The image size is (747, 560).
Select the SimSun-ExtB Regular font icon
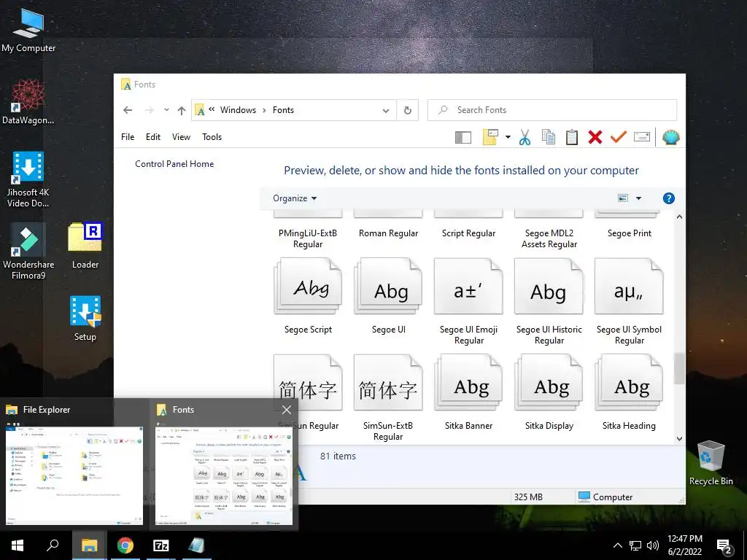[388, 382]
